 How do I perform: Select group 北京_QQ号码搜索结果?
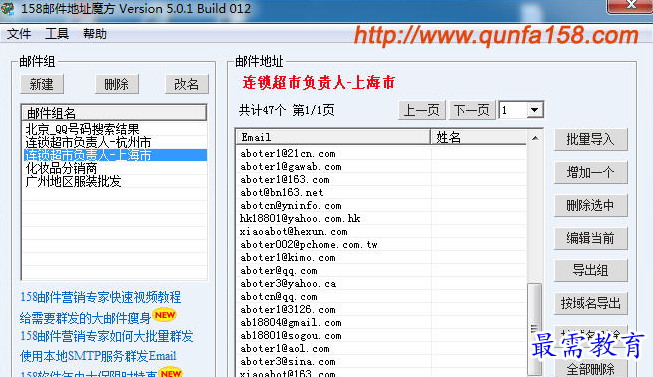pos(115,129)
